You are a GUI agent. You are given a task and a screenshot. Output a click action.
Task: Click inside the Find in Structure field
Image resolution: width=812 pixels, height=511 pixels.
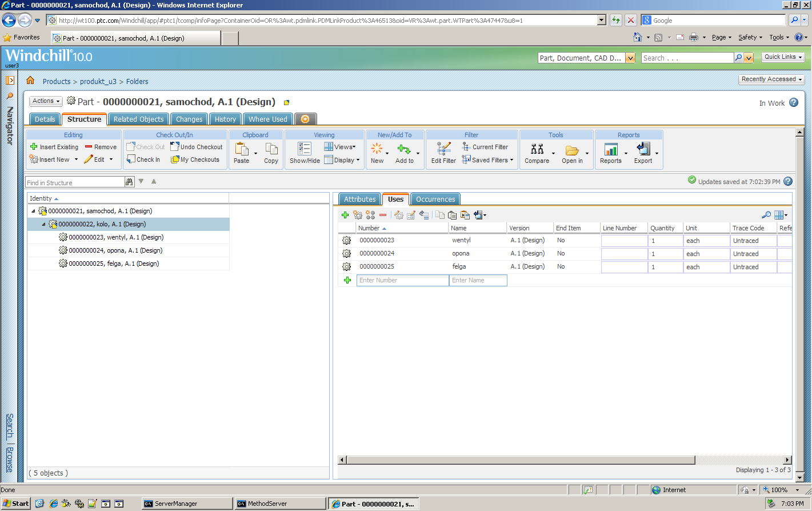coord(75,182)
